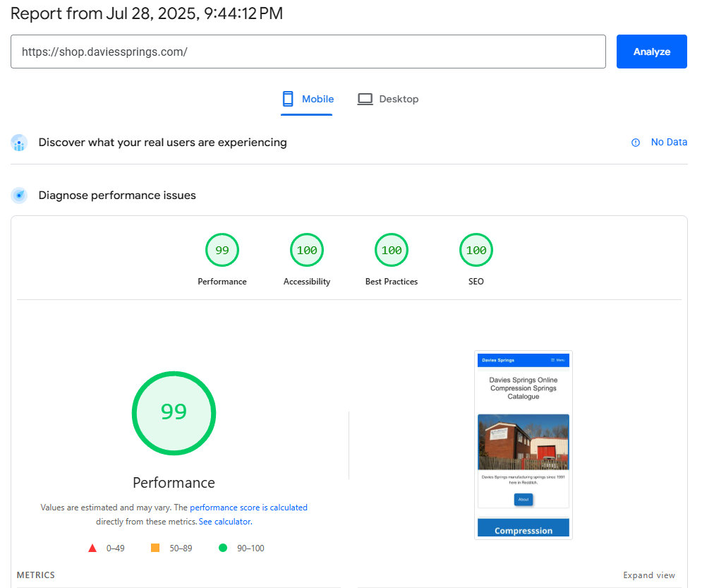The width and height of the screenshot is (714, 588).
Task: Click the mobile phone icon
Action: (x=288, y=99)
